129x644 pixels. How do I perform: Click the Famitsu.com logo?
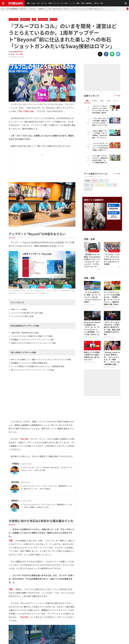point(15,3)
